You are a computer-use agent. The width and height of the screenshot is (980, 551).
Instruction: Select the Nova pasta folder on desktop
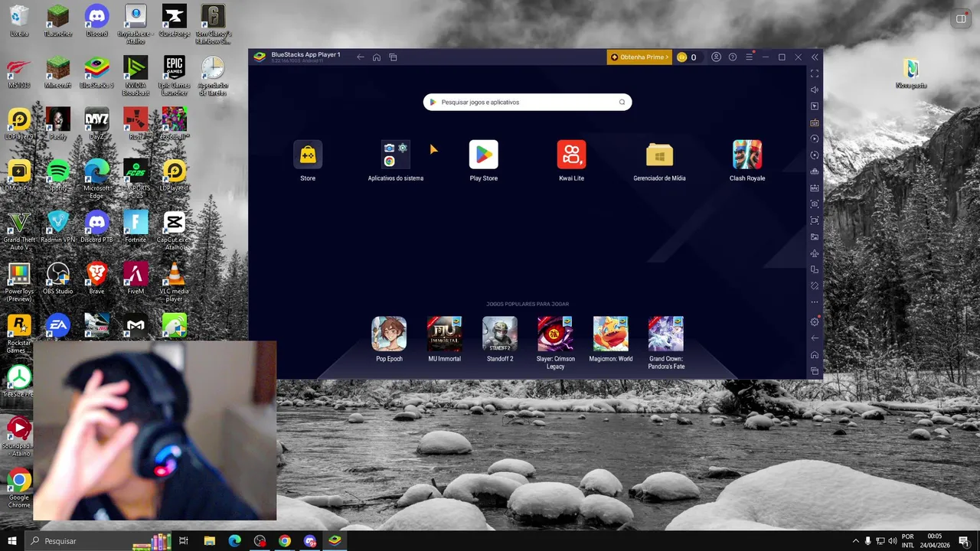point(911,73)
